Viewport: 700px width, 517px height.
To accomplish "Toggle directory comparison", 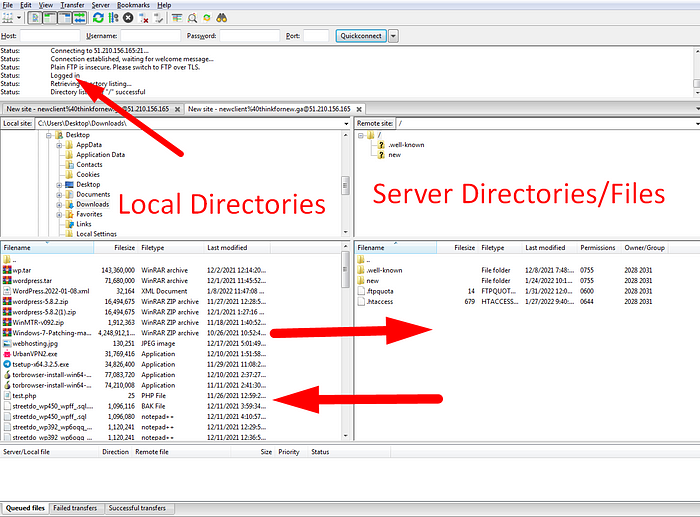I will click(x=192, y=18).
